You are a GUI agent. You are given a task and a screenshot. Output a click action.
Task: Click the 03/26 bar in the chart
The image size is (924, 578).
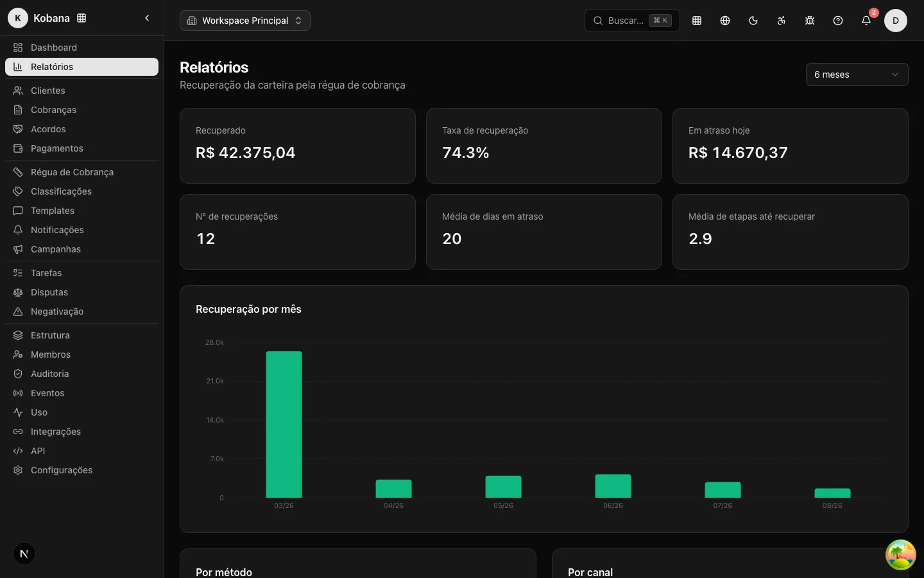pos(284,425)
